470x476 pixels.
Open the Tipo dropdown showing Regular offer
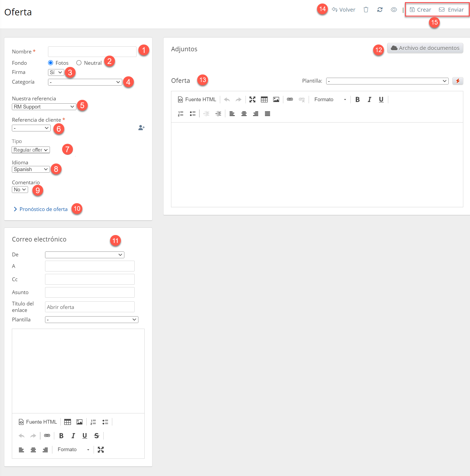point(31,150)
